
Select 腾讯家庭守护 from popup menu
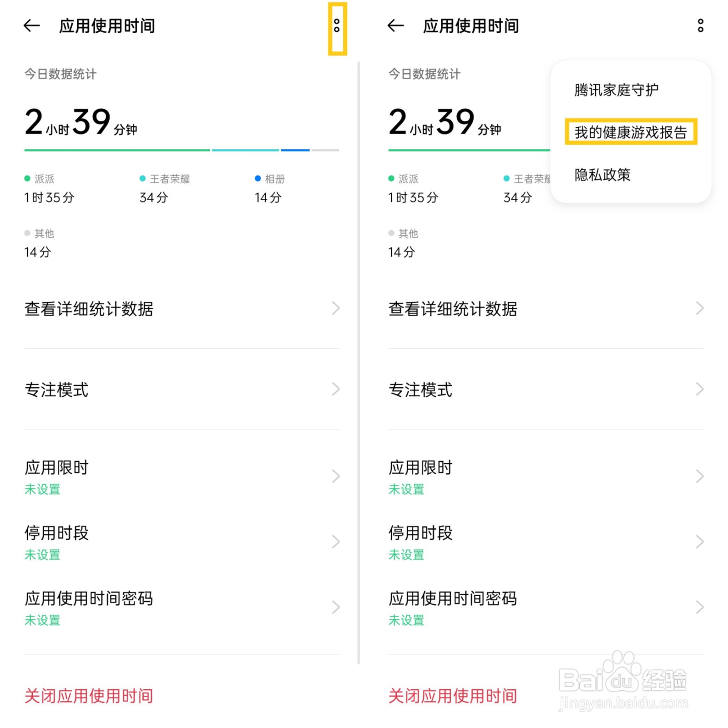point(616,90)
